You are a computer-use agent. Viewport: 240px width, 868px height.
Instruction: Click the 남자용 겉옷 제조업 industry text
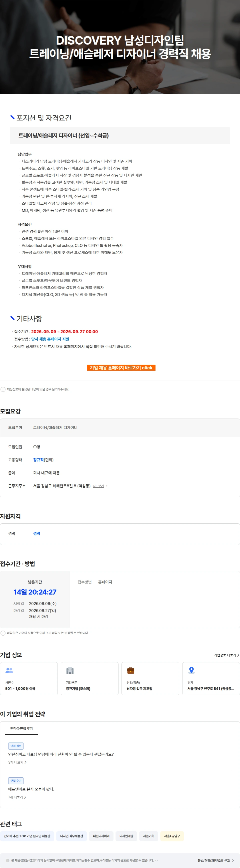139,688
